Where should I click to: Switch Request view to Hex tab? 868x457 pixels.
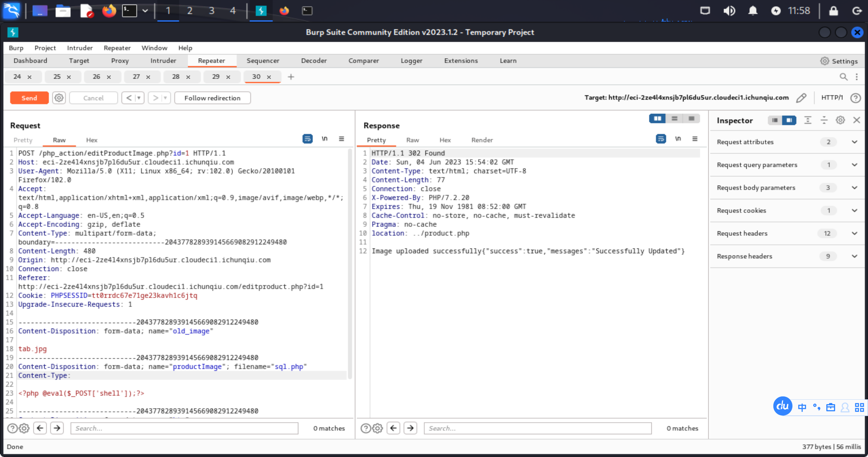point(92,140)
